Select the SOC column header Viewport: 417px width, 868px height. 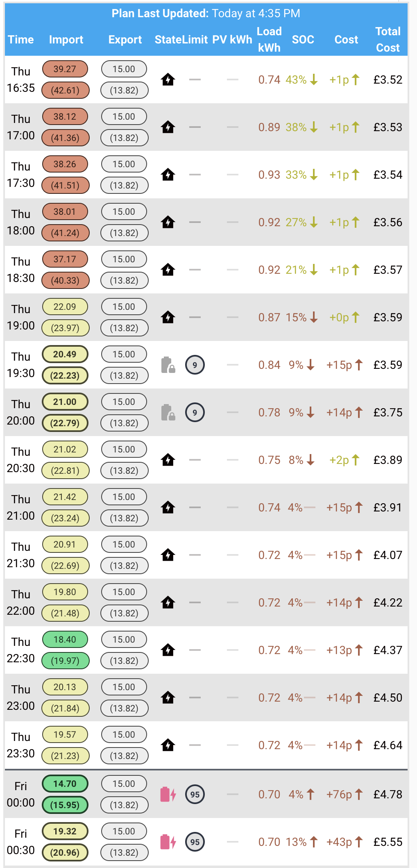coord(303,39)
